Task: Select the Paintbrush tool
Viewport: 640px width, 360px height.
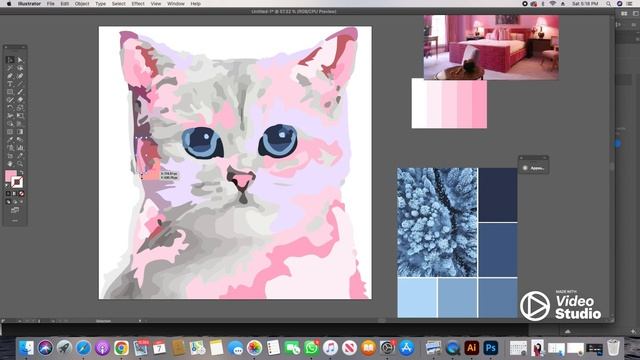Action: pyautogui.click(x=20, y=92)
